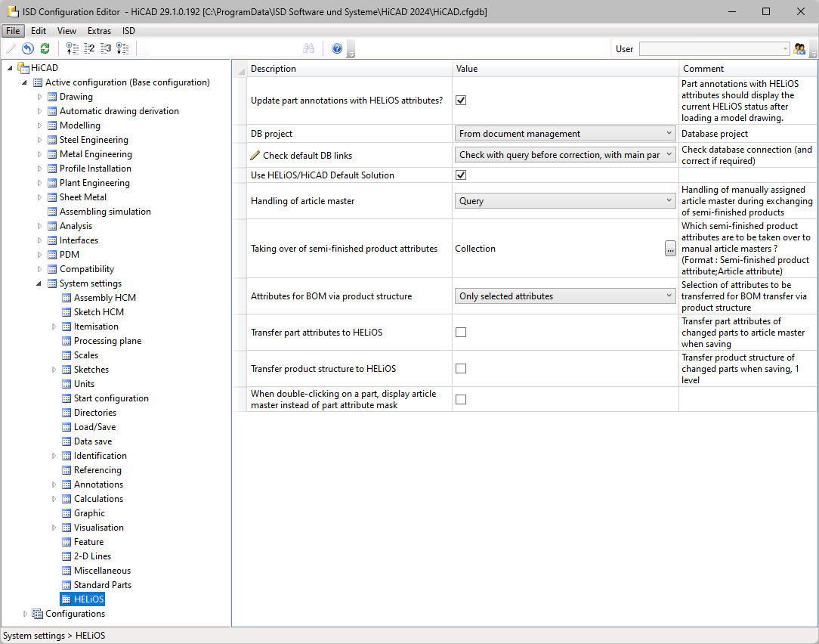The width and height of the screenshot is (819, 644).
Task: Open the Edit menu
Action: pyautogui.click(x=39, y=31)
